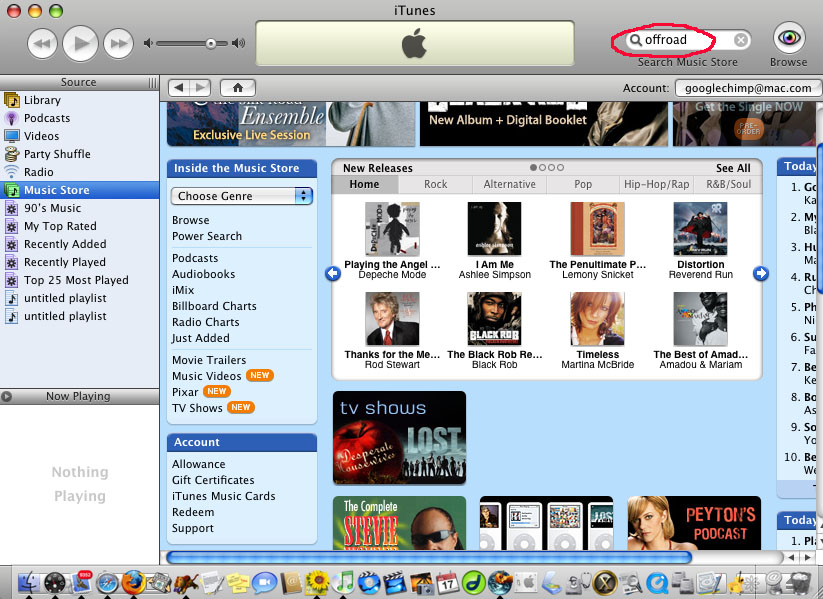
Task: Switch to the Pop tab
Action: click(583, 184)
